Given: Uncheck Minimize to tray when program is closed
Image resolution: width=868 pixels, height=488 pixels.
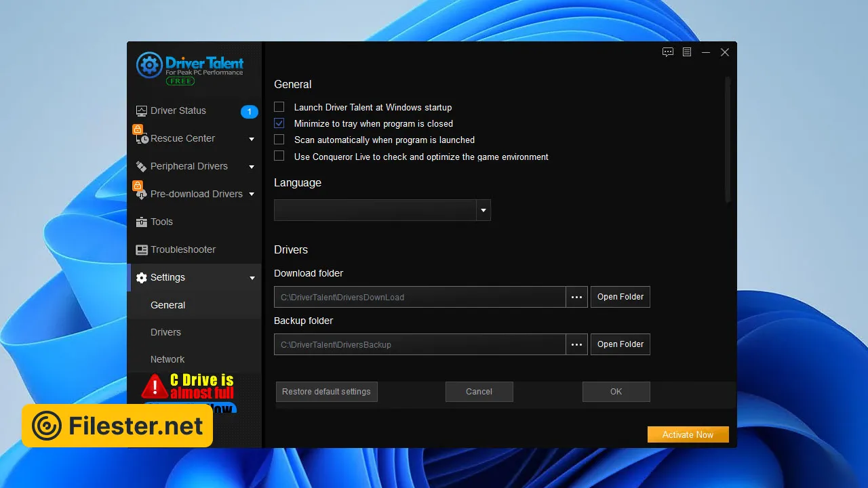Looking at the screenshot, I should (279, 123).
